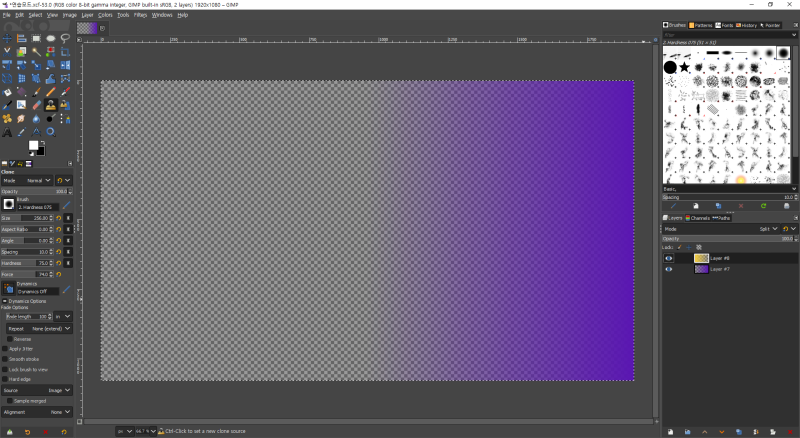Screen dimensions: 800x438
Task: Refresh brushes with green arrow icon
Action: pos(763,206)
